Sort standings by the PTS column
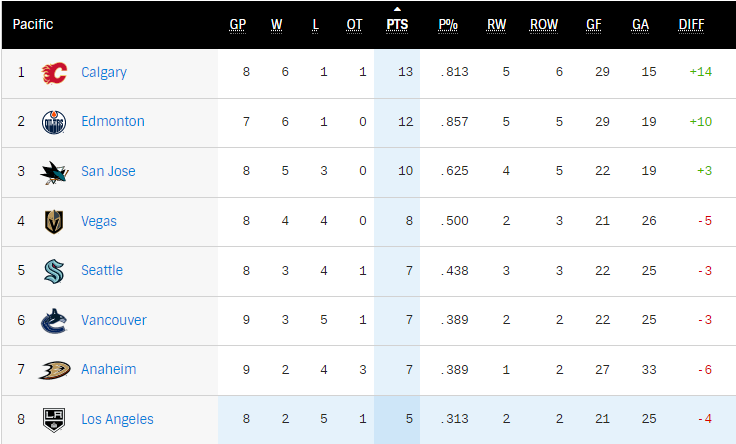The height and width of the screenshot is (444, 736). (397, 25)
